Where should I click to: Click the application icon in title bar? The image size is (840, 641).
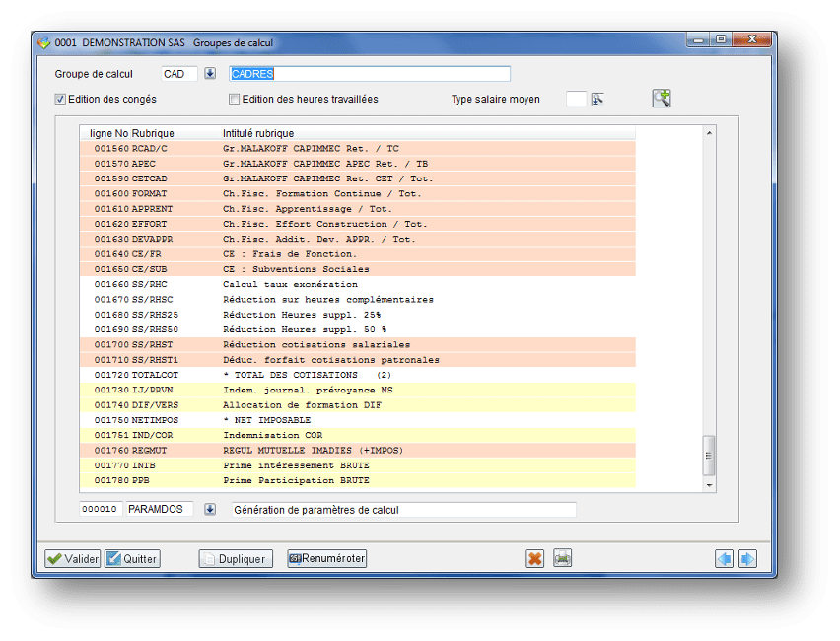[44, 42]
